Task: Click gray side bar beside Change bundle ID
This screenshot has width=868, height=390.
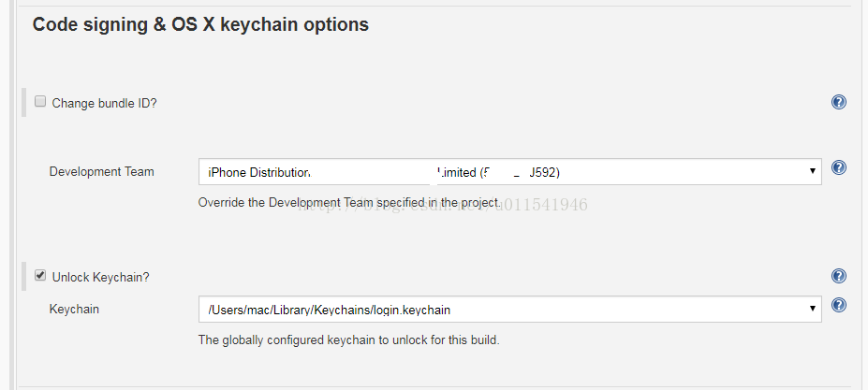Action: tap(23, 102)
